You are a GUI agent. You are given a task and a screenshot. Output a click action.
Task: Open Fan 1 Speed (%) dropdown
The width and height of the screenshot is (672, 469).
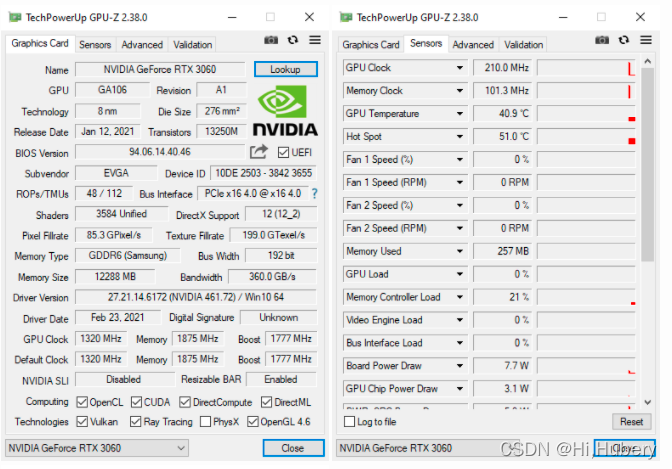[460, 159]
